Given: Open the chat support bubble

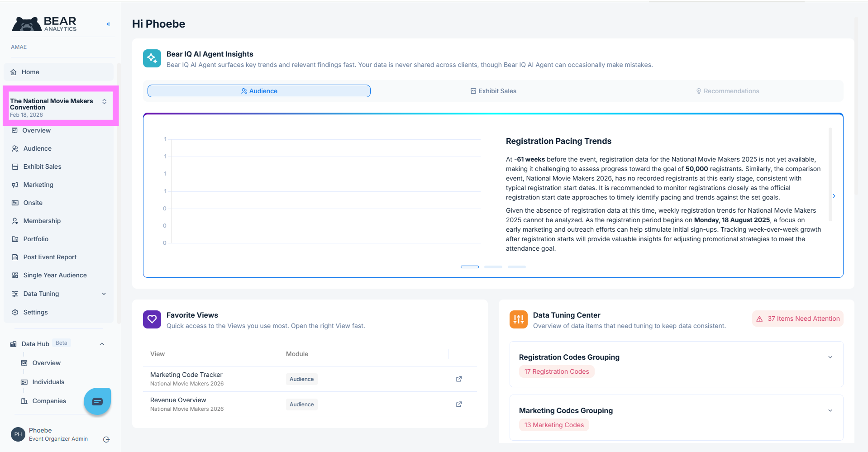Looking at the screenshot, I should (97, 401).
